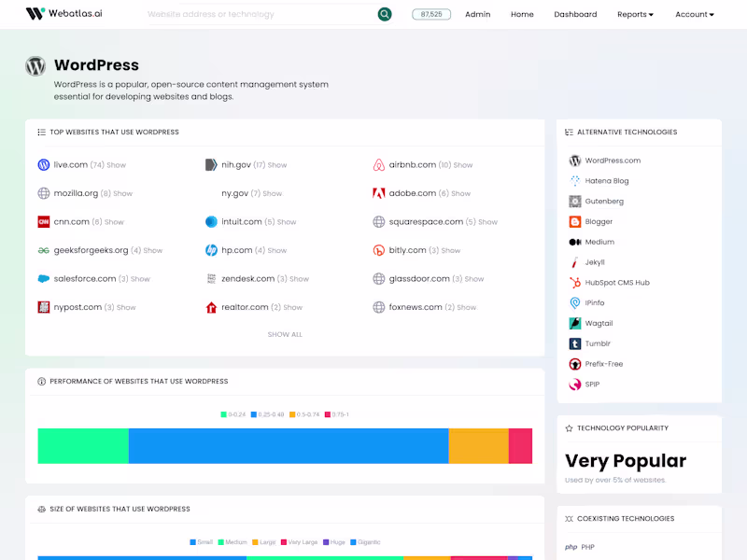Image resolution: width=747 pixels, height=560 pixels.
Task: Open the Hatena Blog link
Action: click(x=607, y=181)
